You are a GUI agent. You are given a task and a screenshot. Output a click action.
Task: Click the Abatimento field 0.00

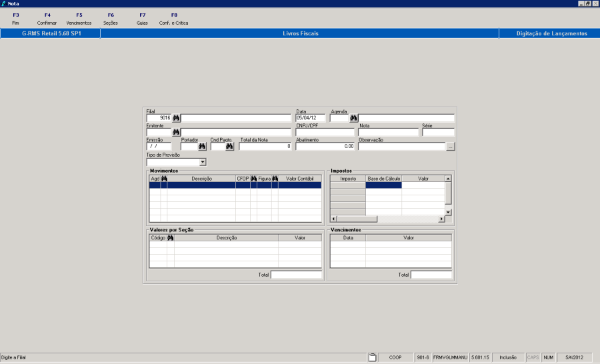tap(325, 146)
